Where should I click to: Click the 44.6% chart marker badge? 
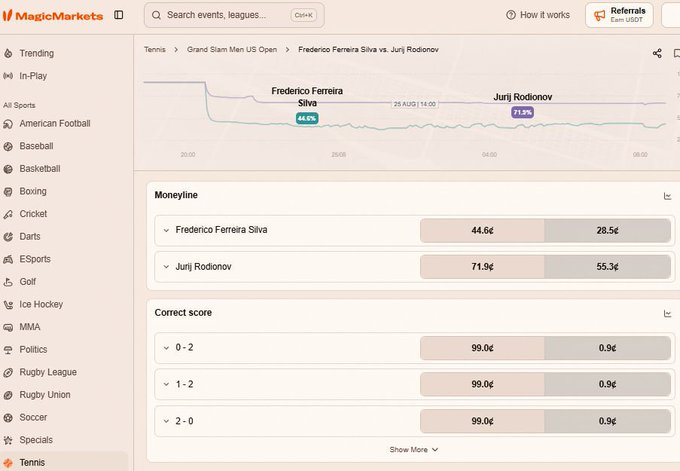(x=307, y=118)
